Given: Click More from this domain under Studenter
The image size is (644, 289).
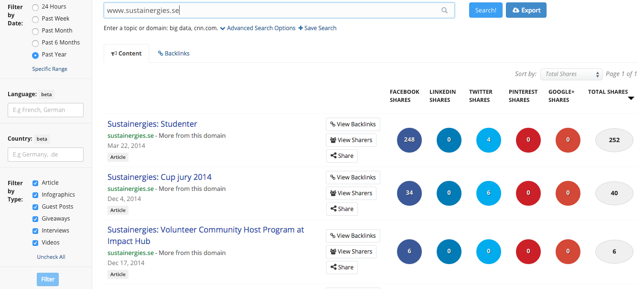Looking at the screenshot, I should pos(192,135).
